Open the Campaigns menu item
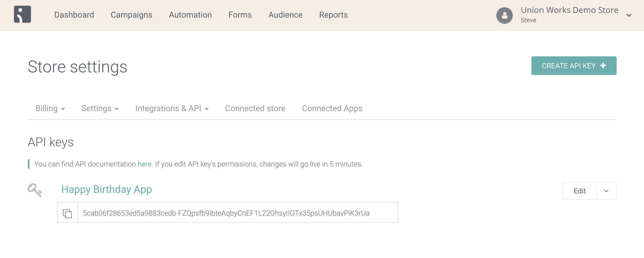 (131, 15)
